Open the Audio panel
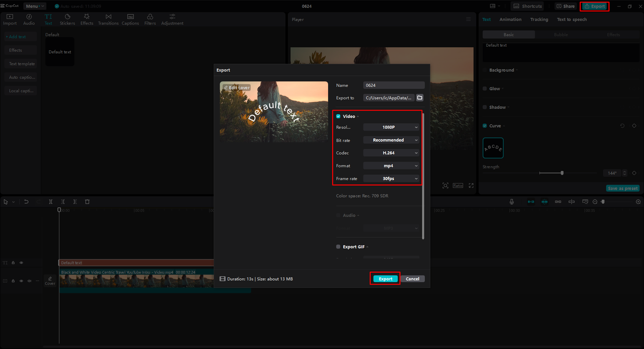The image size is (644, 349). point(29,20)
